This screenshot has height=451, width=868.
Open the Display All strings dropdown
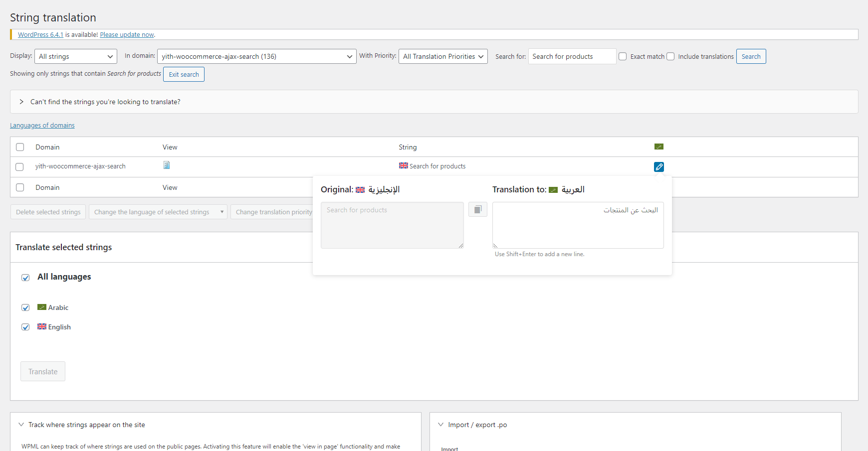point(76,56)
